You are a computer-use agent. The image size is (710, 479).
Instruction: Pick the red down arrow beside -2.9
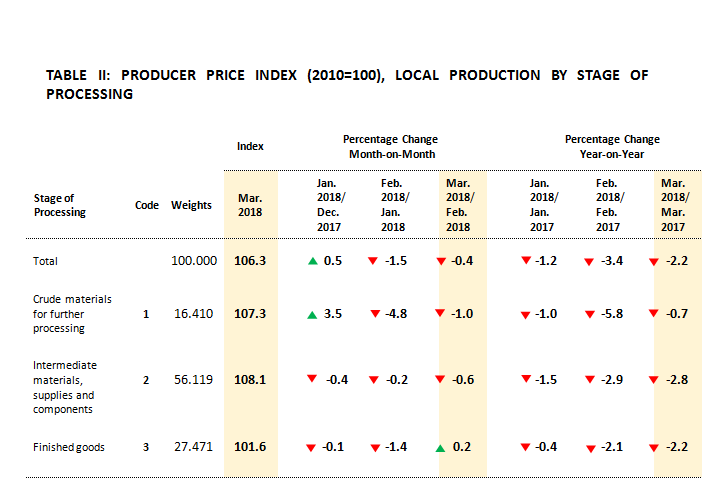(x=588, y=380)
